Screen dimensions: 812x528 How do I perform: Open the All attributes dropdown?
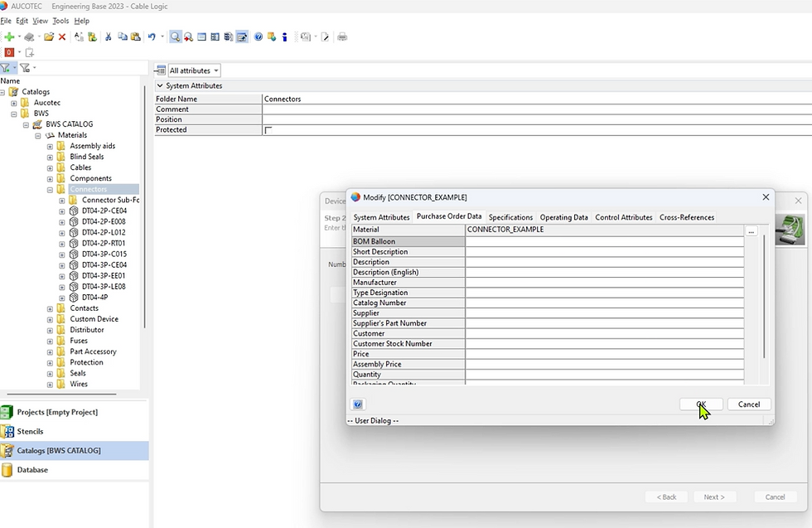pyautogui.click(x=192, y=70)
